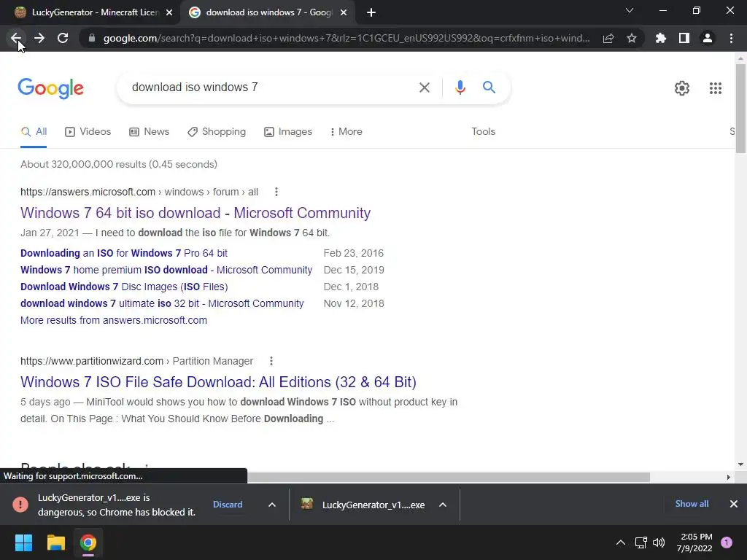Open Windows Start menu
This screenshot has width=747, height=560.
click(x=23, y=542)
